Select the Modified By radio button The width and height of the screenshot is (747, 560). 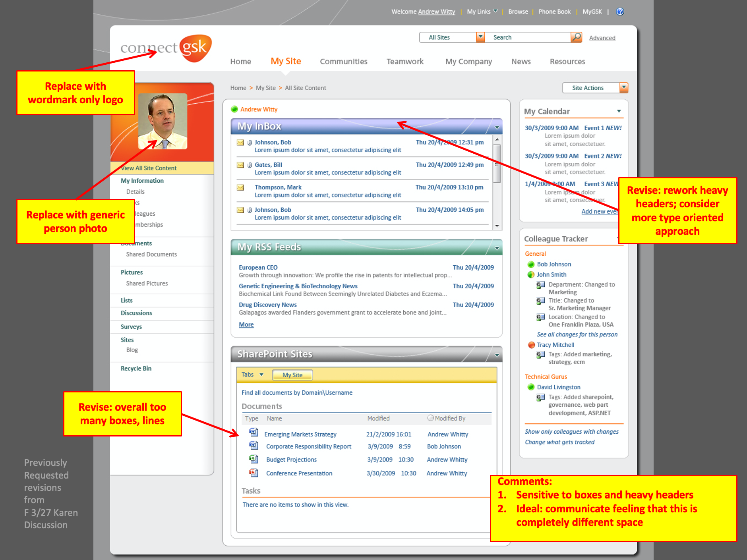(x=430, y=418)
